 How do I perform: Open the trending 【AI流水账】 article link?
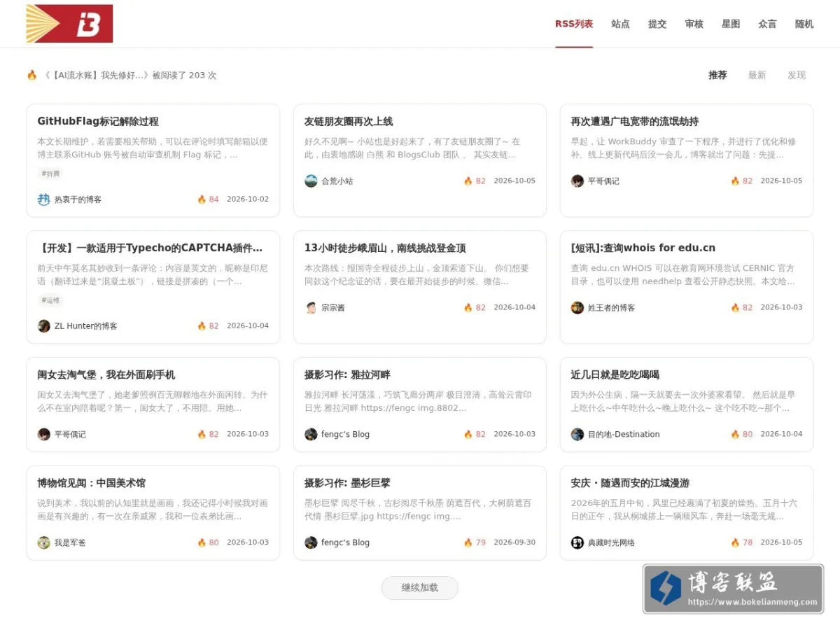click(x=97, y=75)
